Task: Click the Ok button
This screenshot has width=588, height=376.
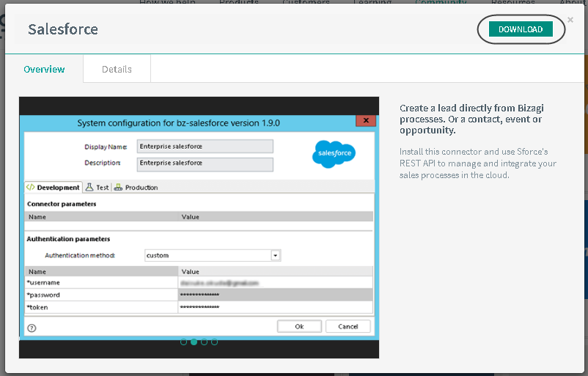Action: point(299,326)
